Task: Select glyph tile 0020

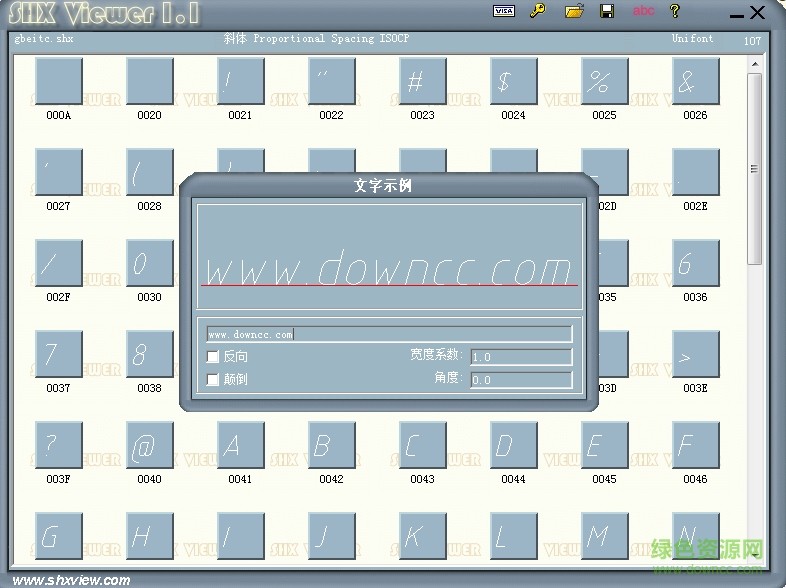Action: click(149, 81)
